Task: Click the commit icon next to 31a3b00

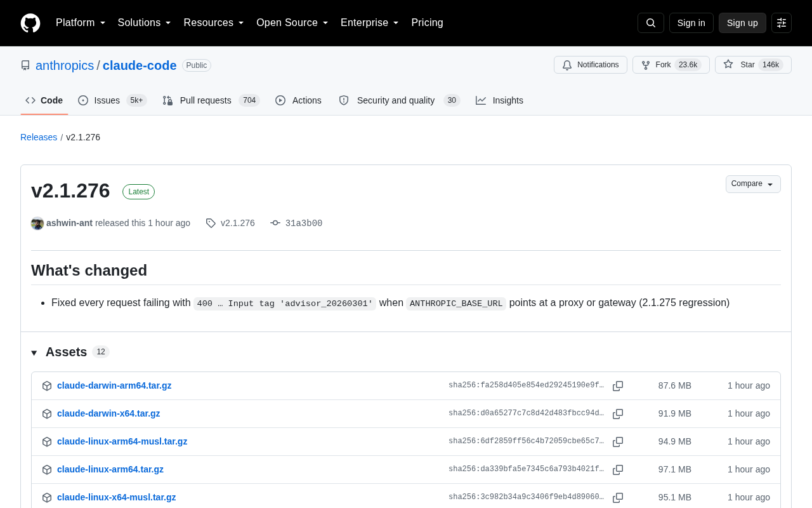Action: pyautogui.click(x=275, y=224)
